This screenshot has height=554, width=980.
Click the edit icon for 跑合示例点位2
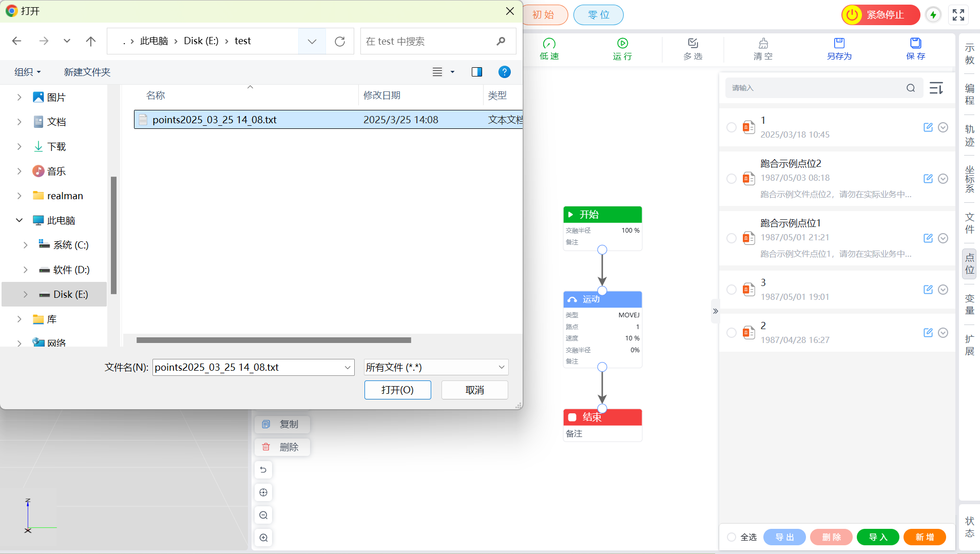click(x=928, y=179)
